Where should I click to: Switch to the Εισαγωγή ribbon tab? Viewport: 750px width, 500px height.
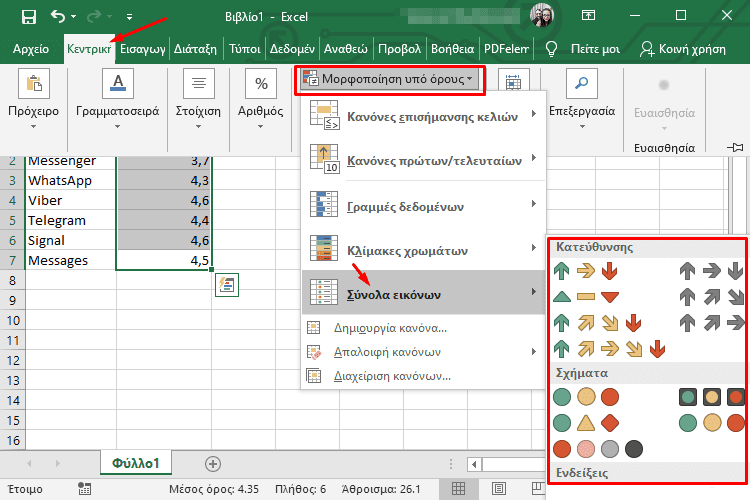(x=143, y=49)
